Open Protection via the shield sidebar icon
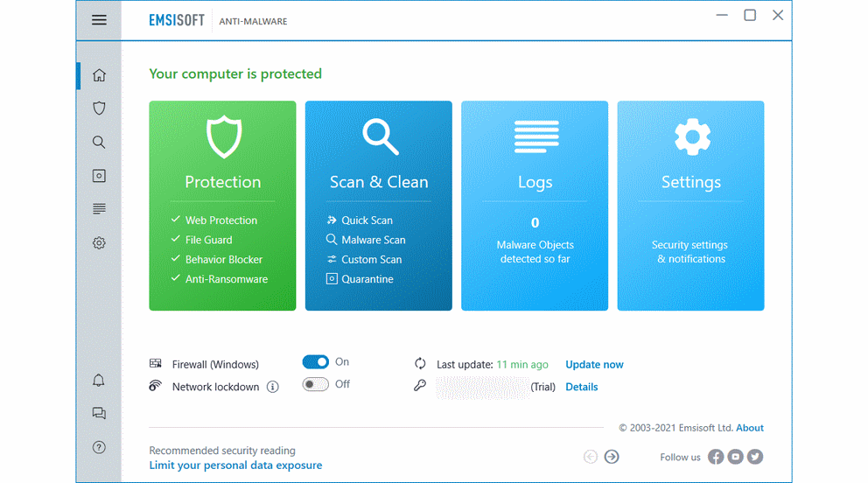The height and width of the screenshot is (483, 868). [x=99, y=108]
